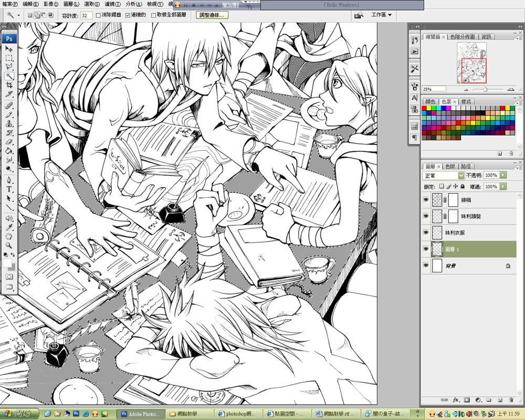This screenshot has height=420, width=525.
Task: Select the Paint Bucket tool
Action: point(9,151)
